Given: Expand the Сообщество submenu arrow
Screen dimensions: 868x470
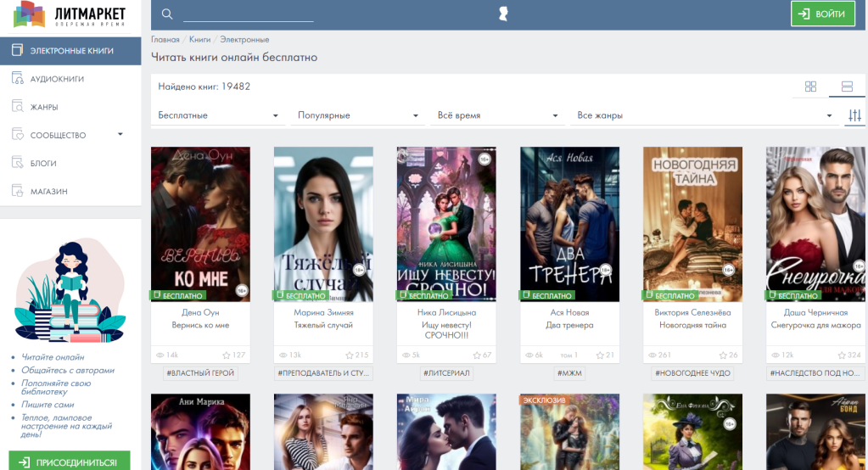Looking at the screenshot, I should coord(120,134).
